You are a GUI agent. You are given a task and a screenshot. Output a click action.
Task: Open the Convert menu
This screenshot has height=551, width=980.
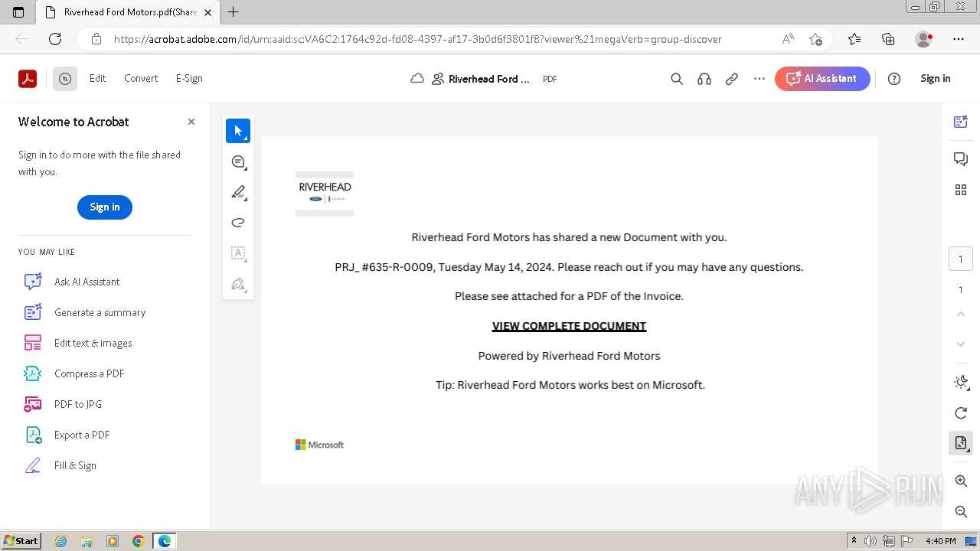(141, 78)
